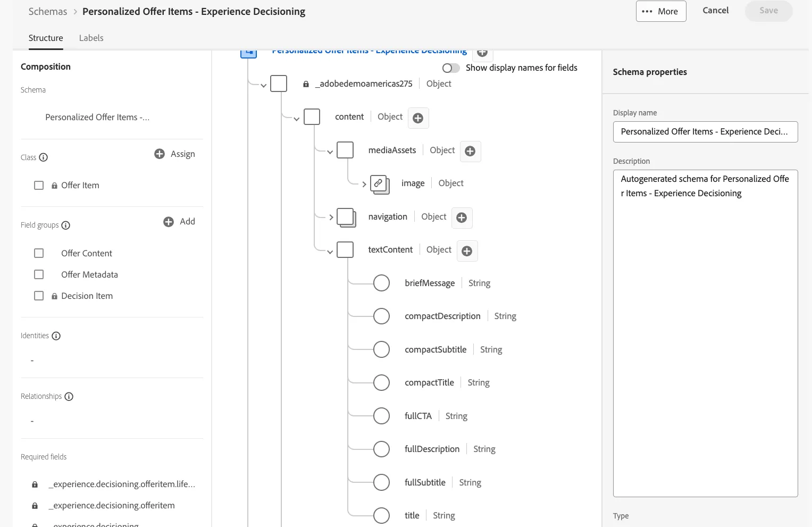Click the Class info icon

[44, 157]
